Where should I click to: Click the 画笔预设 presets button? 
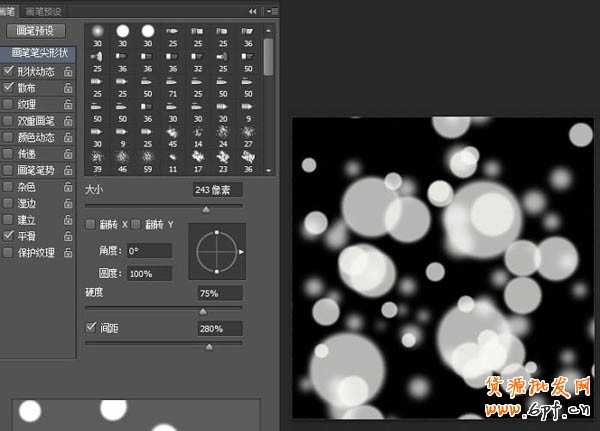[36, 31]
